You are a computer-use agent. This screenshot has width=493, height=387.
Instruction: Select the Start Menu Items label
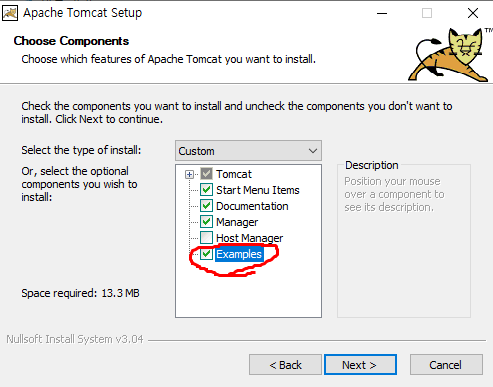[x=258, y=190]
